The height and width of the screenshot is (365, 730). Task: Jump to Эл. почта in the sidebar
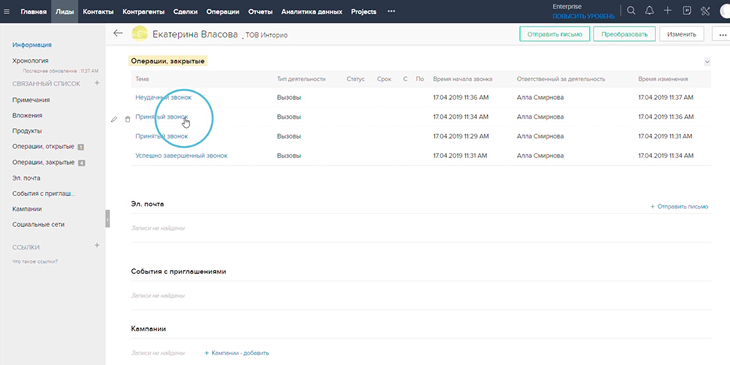pyautogui.click(x=26, y=178)
